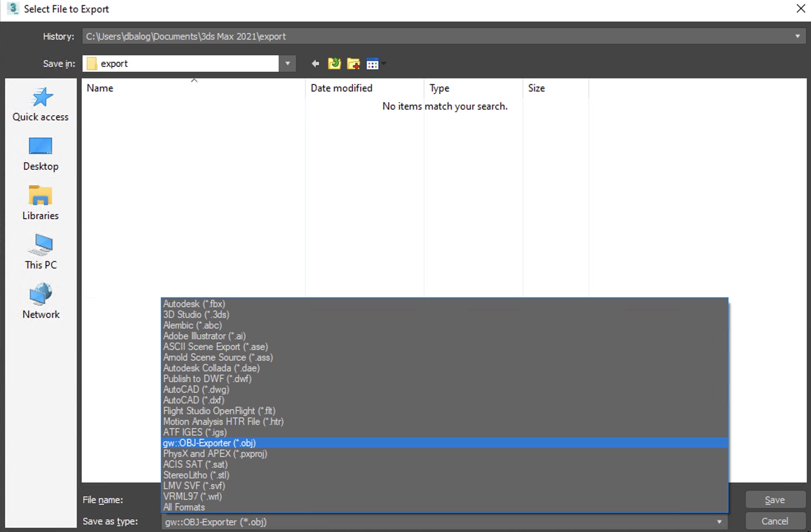Click the Save button

pyautogui.click(x=775, y=499)
